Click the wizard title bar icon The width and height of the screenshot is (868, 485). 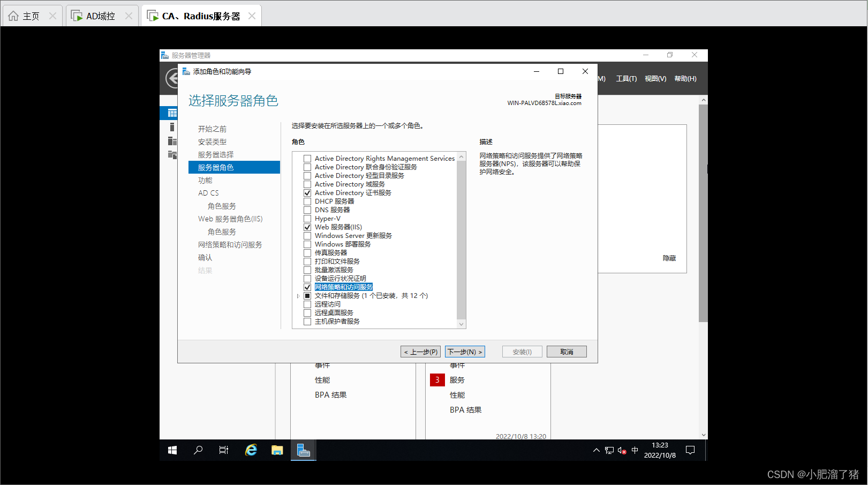pyautogui.click(x=186, y=71)
